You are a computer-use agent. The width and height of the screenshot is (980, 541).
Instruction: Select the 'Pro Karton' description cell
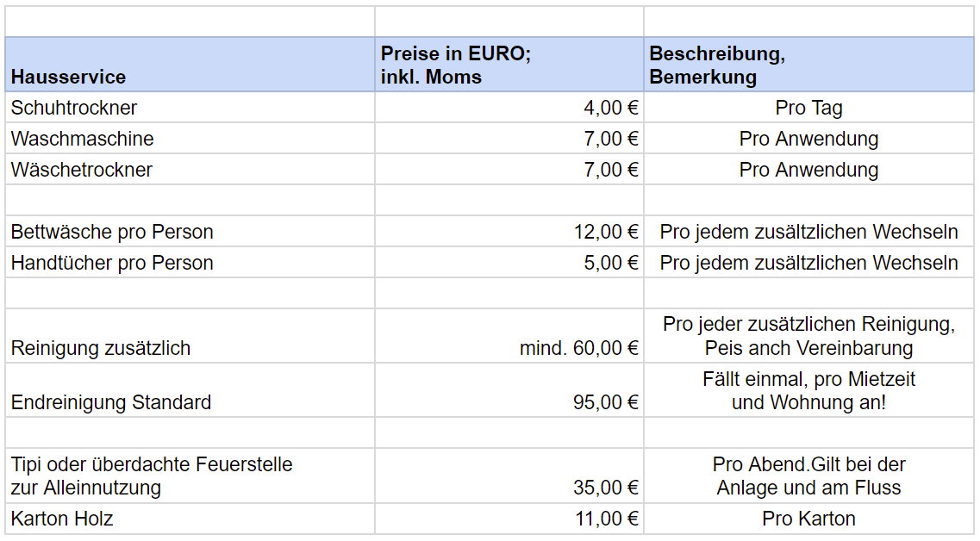click(808, 519)
